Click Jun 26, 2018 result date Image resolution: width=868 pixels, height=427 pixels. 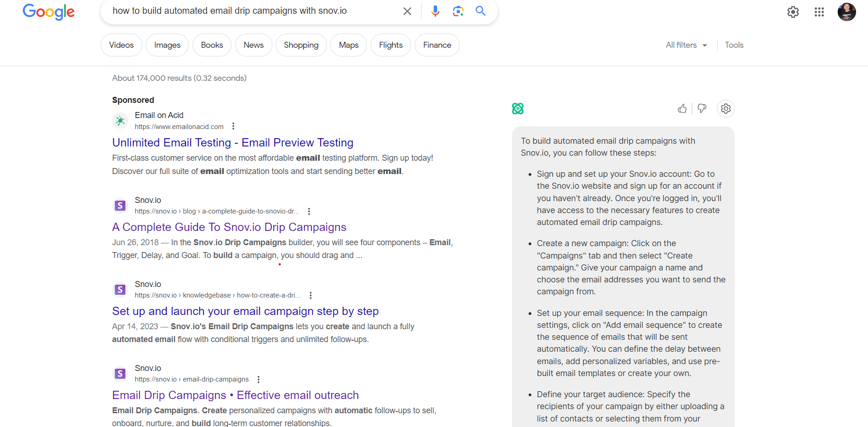[135, 242]
